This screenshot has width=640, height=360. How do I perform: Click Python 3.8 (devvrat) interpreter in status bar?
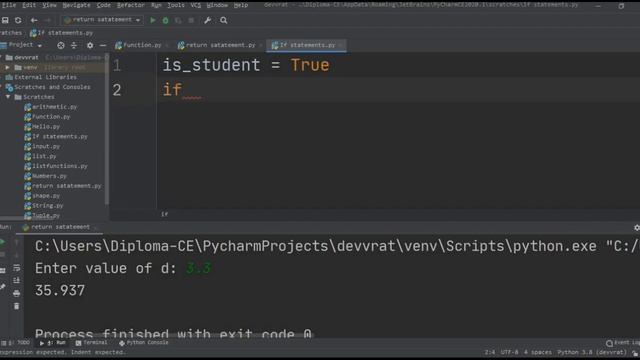tap(592, 352)
